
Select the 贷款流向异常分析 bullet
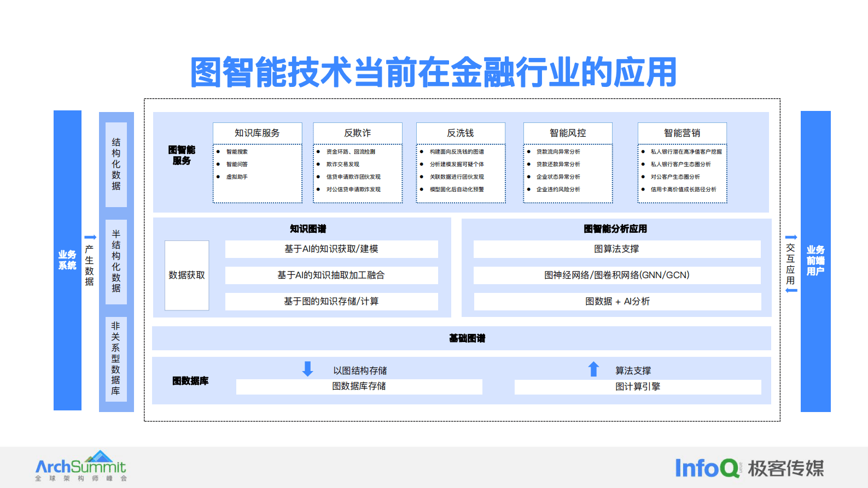pyautogui.click(x=558, y=152)
